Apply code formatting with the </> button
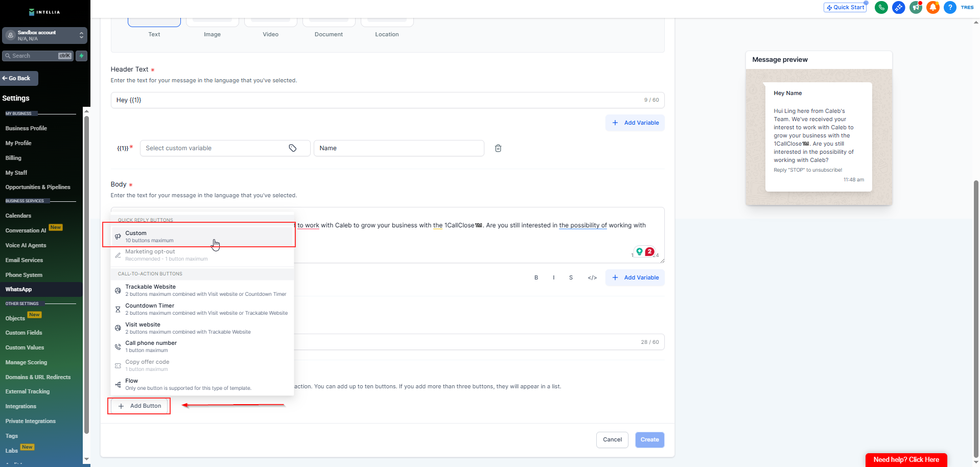This screenshot has width=980, height=467. click(592, 278)
